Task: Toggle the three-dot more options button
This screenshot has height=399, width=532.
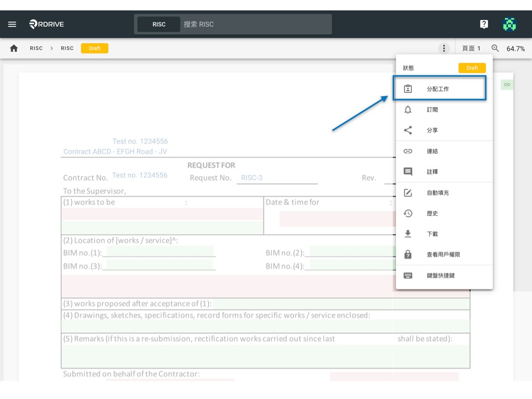Action: tap(444, 48)
